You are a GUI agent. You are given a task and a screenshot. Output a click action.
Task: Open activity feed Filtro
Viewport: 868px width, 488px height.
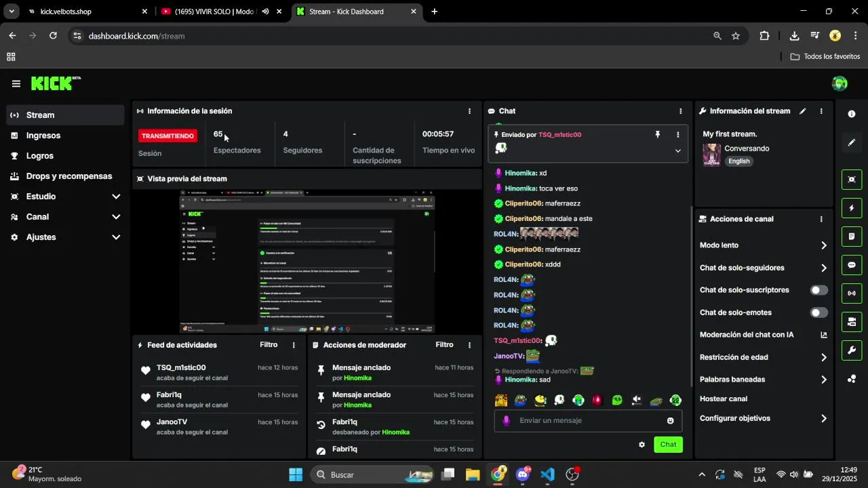coord(269,345)
